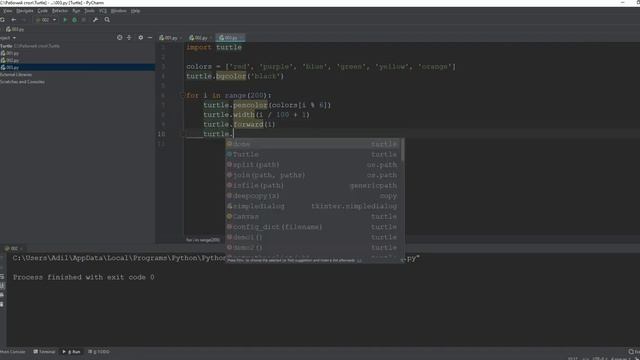Image resolution: width=640 pixels, height=360 pixels.
Task: Choose 'deepcopy(x)' completion suggestion
Action: coord(313,196)
